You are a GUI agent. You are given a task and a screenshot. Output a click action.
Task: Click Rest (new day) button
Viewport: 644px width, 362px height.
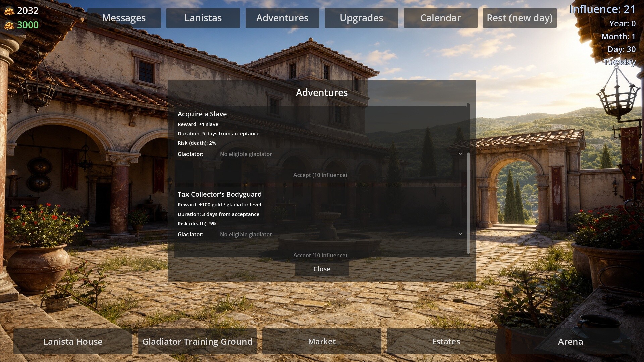point(520,18)
